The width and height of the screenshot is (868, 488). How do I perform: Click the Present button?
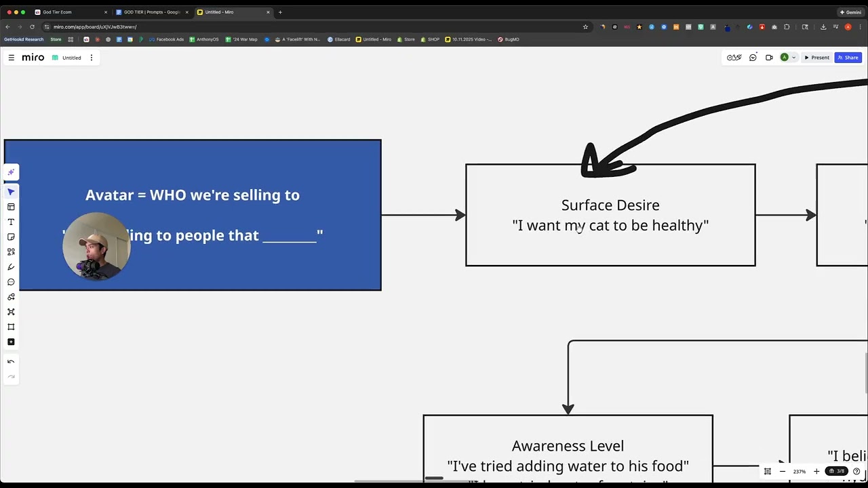point(816,58)
